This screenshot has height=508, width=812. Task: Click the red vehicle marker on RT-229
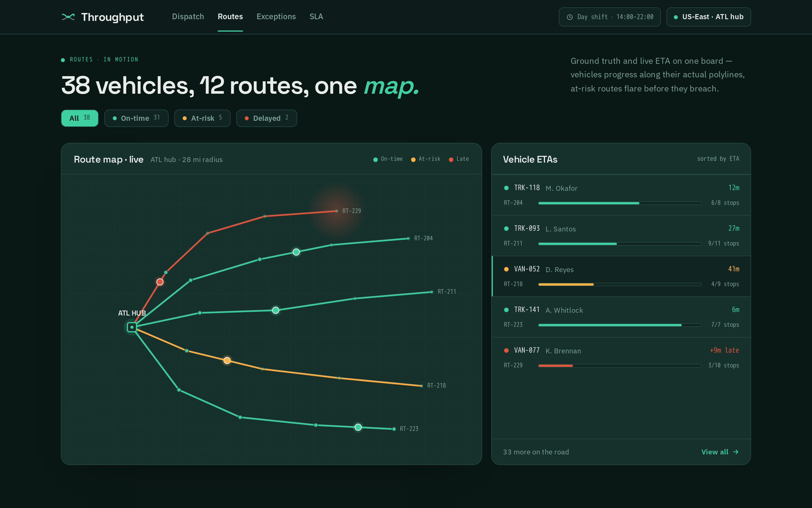coord(160,282)
